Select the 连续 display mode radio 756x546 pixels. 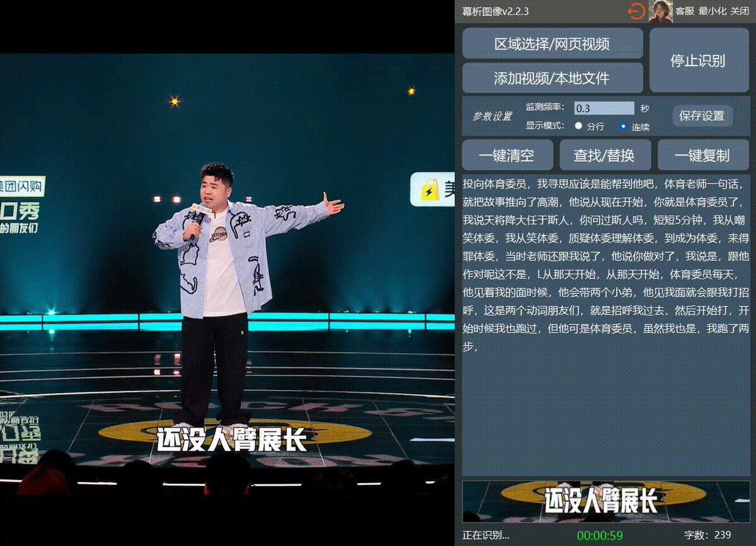click(x=623, y=126)
